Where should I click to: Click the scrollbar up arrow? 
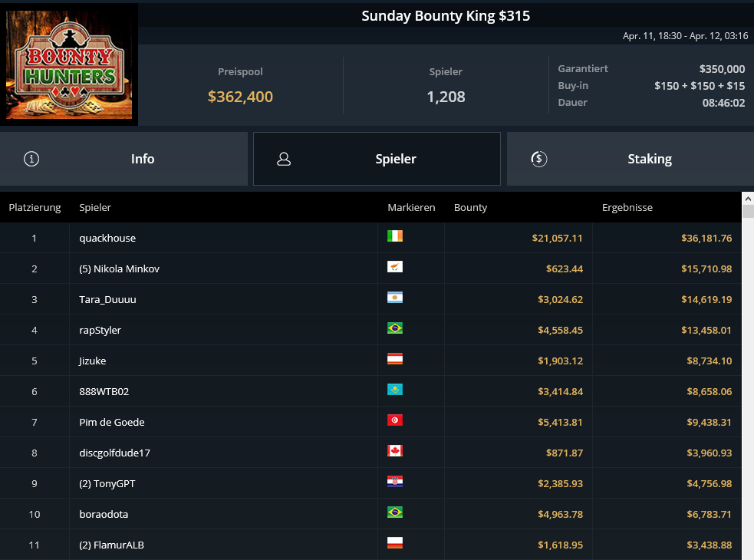tap(748, 198)
